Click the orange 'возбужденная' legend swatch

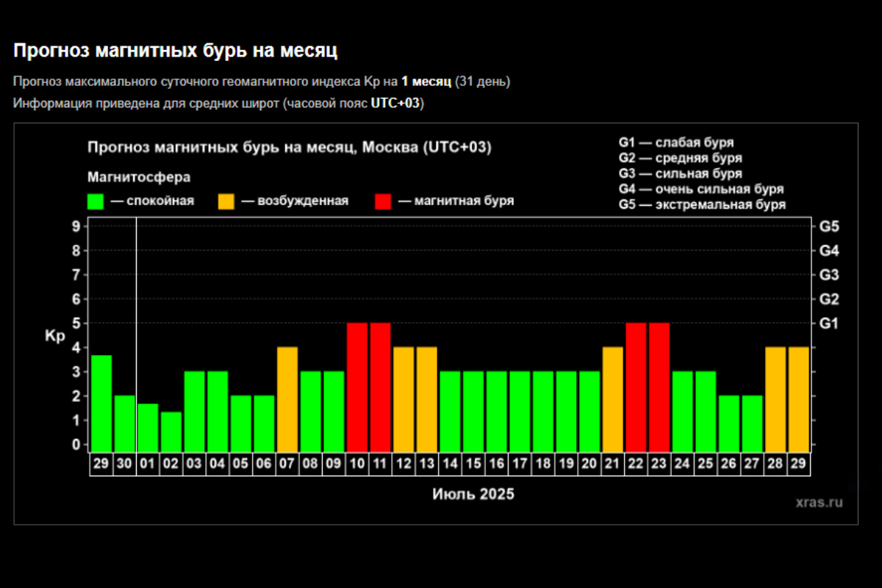[x=226, y=201]
